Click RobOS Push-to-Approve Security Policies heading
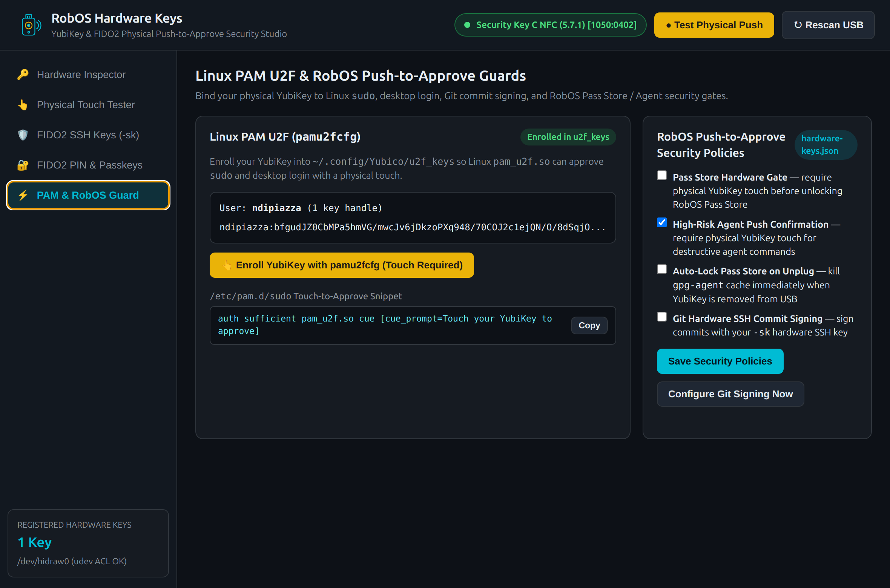The width and height of the screenshot is (890, 588). pyautogui.click(x=721, y=145)
